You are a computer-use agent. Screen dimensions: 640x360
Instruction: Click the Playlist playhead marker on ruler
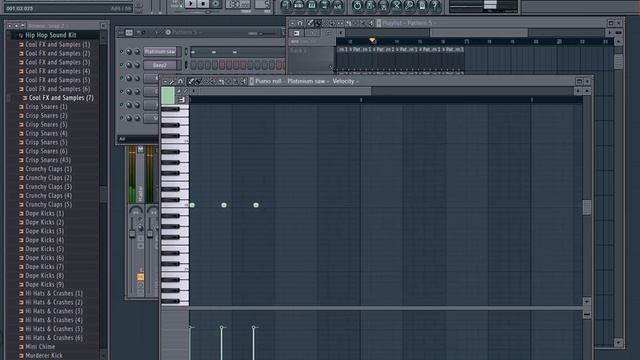372,40
